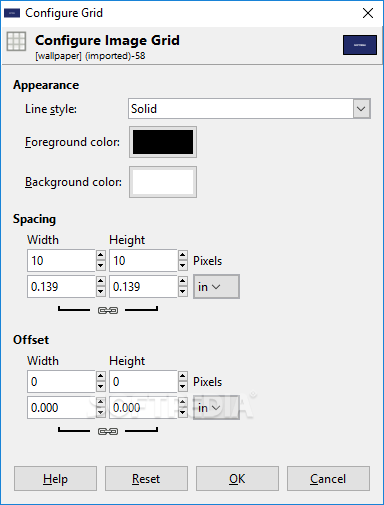Increase Spacing Width inches with up arrow
This screenshot has height=505, width=384.
pos(101,282)
